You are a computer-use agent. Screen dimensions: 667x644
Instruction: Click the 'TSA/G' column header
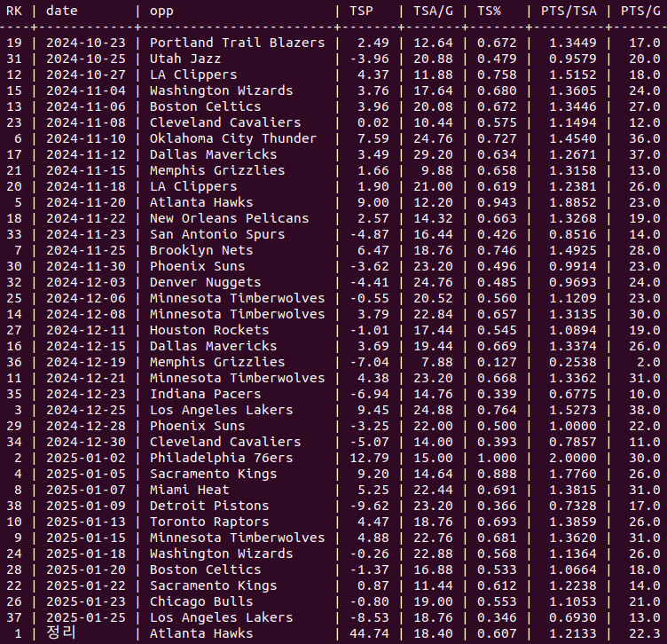click(433, 11)
